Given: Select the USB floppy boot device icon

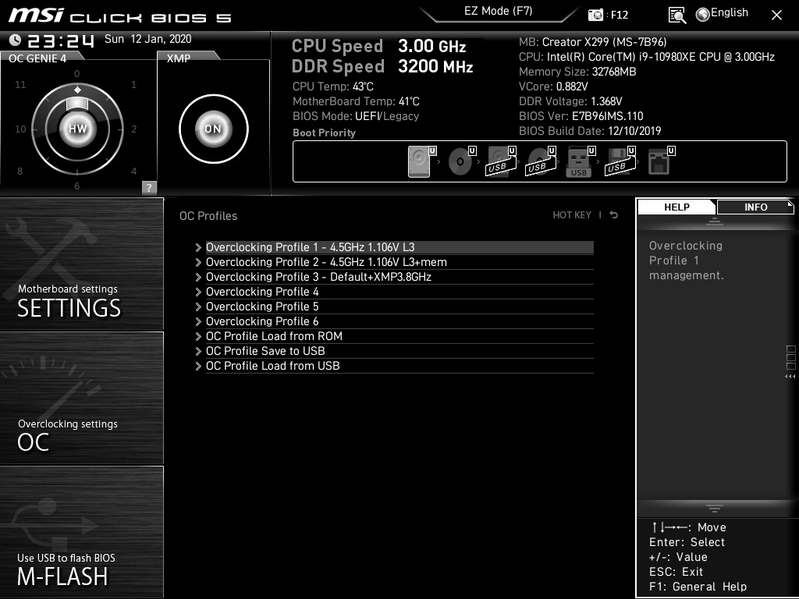Looking at the screenshot, I should point(621,161).
